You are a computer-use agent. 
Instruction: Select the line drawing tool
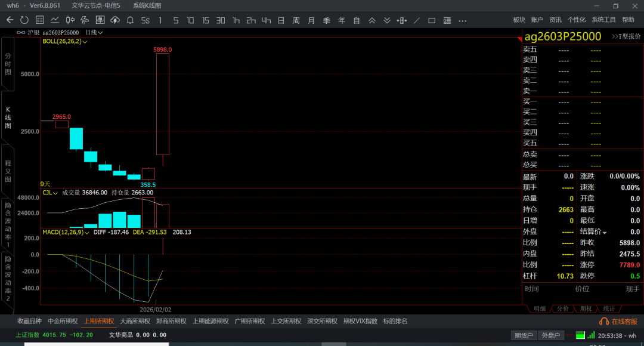click(x=417, y=20)
